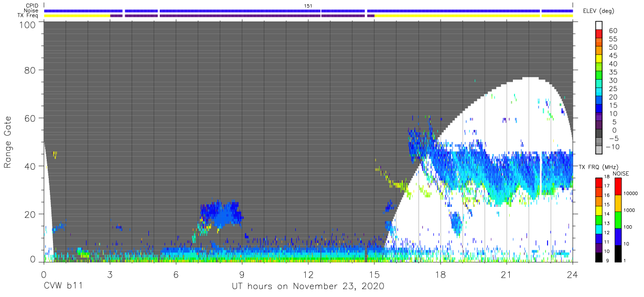644x297 pixels.
Task: Click the yellow TX Freq bar segment near 18 UT
Action: 457,16
